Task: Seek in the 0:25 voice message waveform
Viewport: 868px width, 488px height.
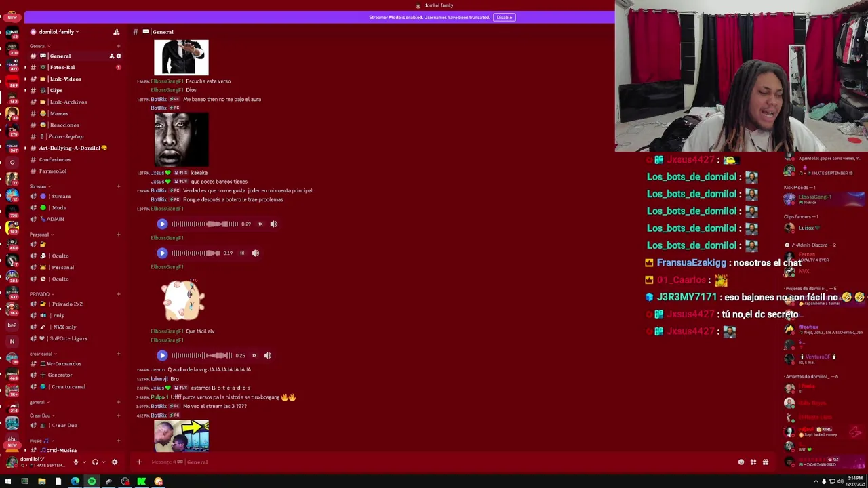Action: tap(201, 355)
